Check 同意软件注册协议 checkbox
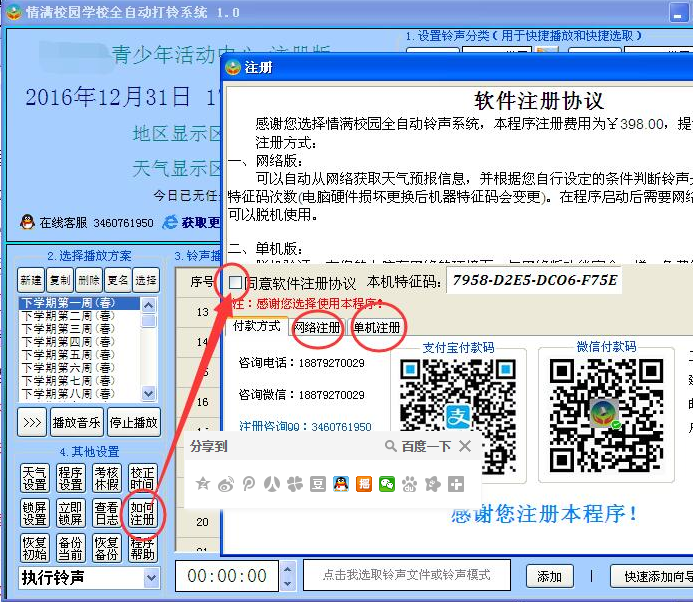Screen dimensions: 698x602 235,282
